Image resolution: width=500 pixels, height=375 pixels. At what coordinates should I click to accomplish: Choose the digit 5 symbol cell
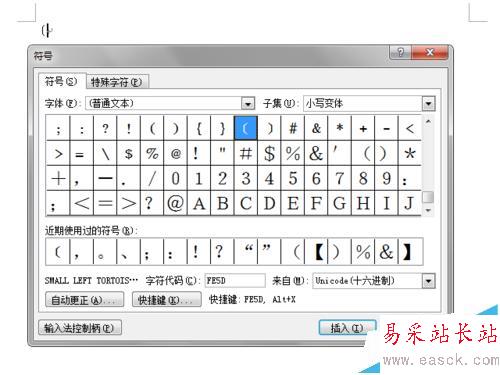(293, 178)
